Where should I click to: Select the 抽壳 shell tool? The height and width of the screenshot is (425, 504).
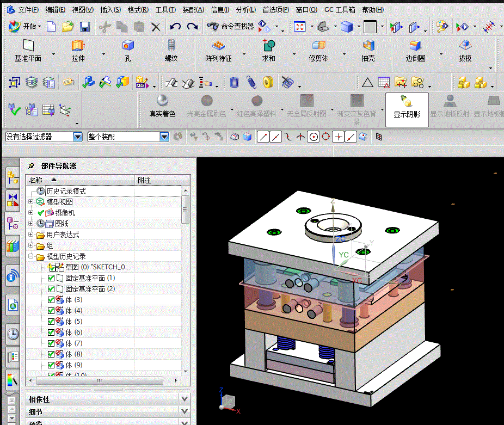(x=368, y=51)
